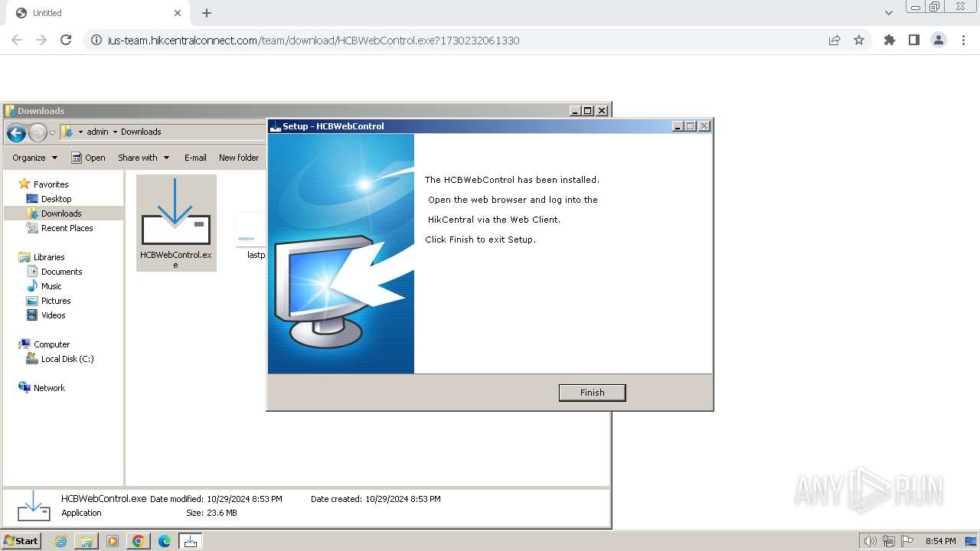
Task: Click Downloads breadcrumb in address path
Action: tap(141, 132)
